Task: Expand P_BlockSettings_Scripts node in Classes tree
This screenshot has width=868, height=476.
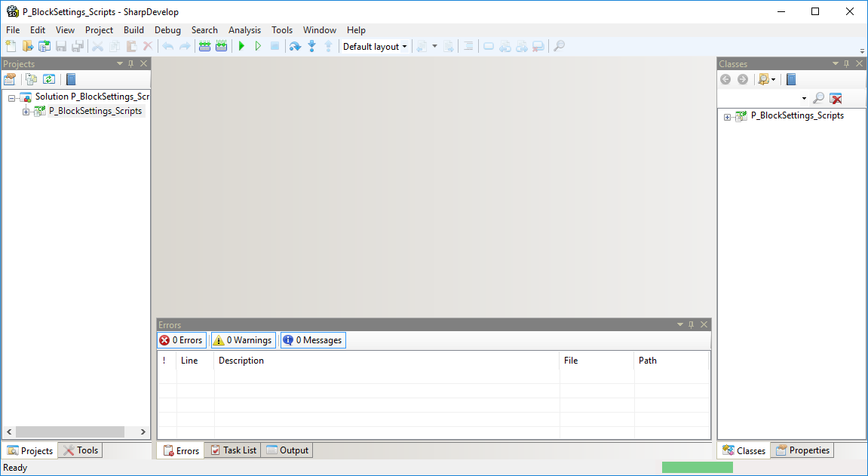Action: point(728,116)
